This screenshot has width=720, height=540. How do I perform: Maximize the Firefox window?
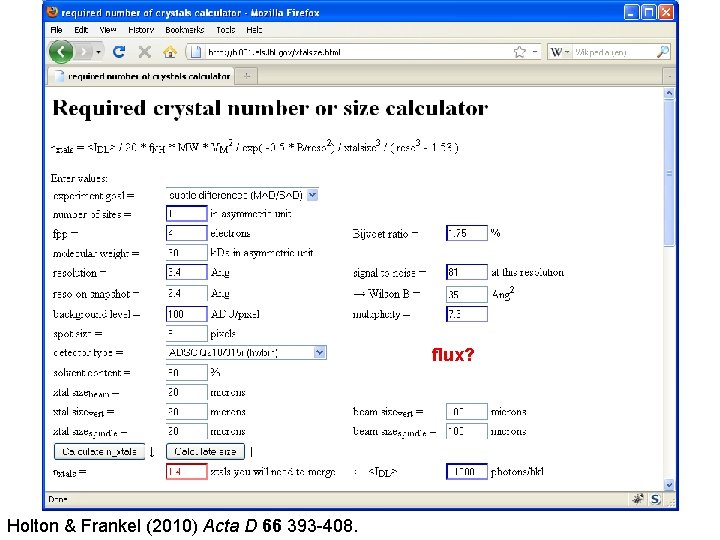pos(648,12)
